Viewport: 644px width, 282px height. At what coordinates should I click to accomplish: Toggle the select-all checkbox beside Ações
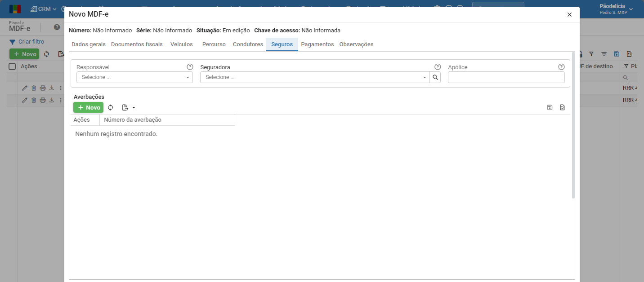[x=13, y=66]
